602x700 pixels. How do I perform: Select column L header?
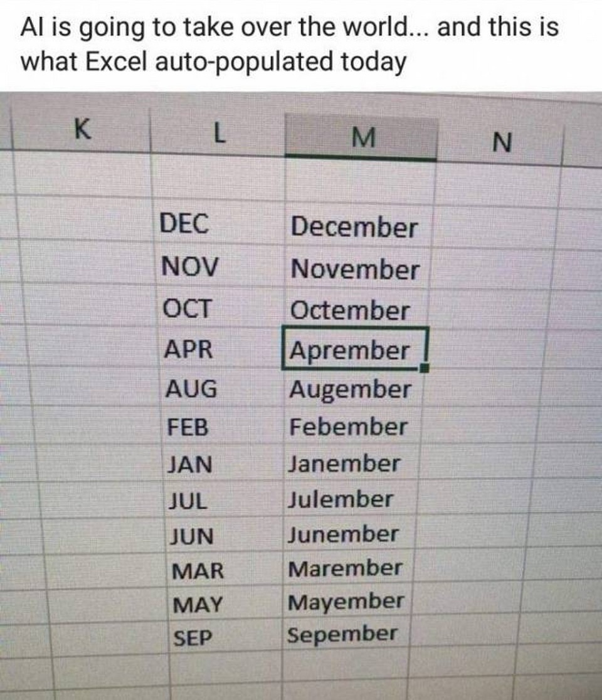coord(218,132)
